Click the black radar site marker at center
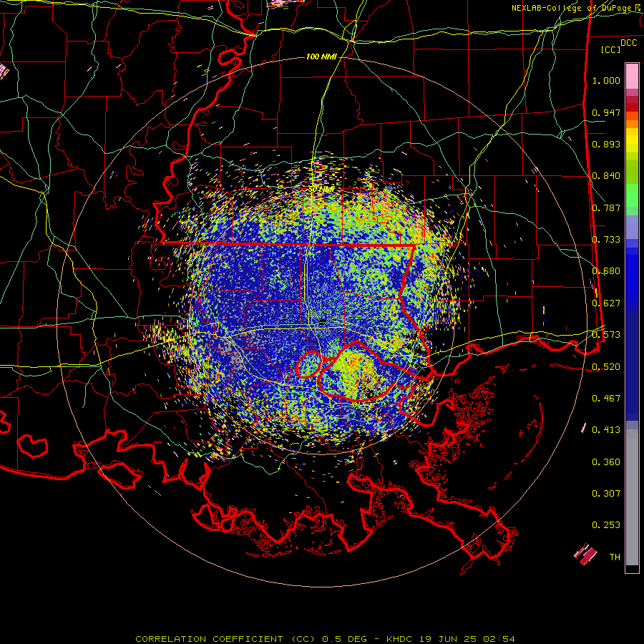The width and height of the screenshot is (644, 644). (x=323, y=321)
